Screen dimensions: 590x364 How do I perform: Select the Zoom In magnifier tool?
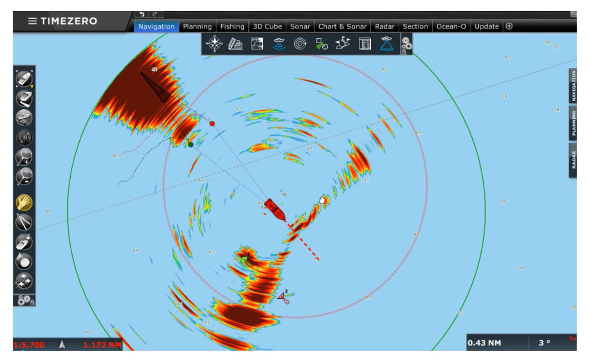click(x=24, y=157)
